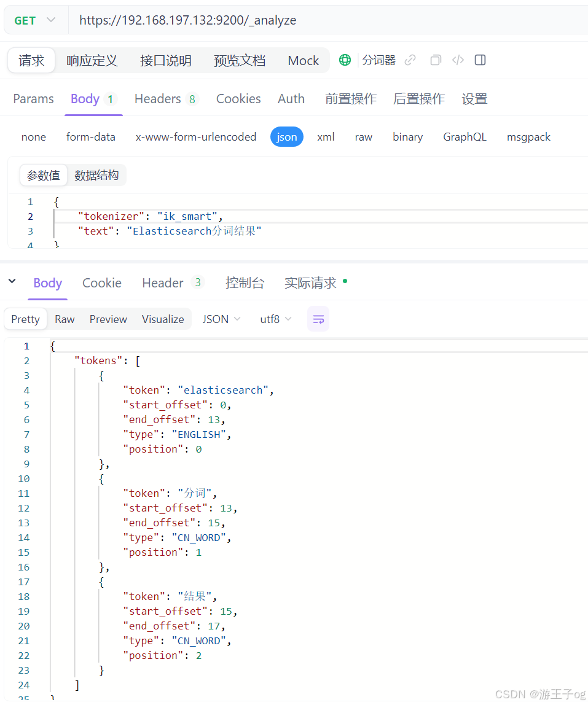This screenshot has width=588, height=705.
Task: Click the globe environment icon beside Mock
Action: [x=345, y=60]
